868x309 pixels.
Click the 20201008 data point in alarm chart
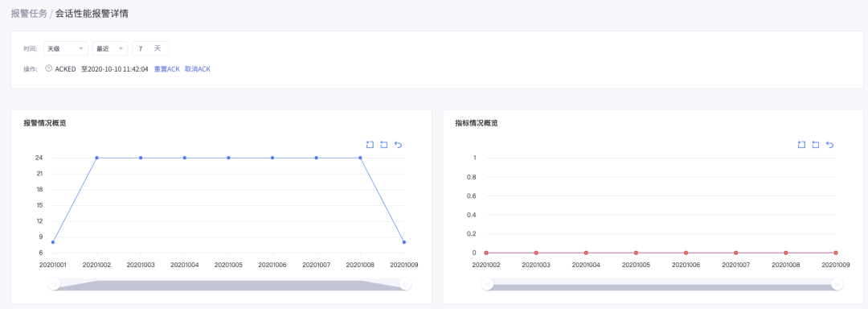pyautogui.click(x=360, y=158)
